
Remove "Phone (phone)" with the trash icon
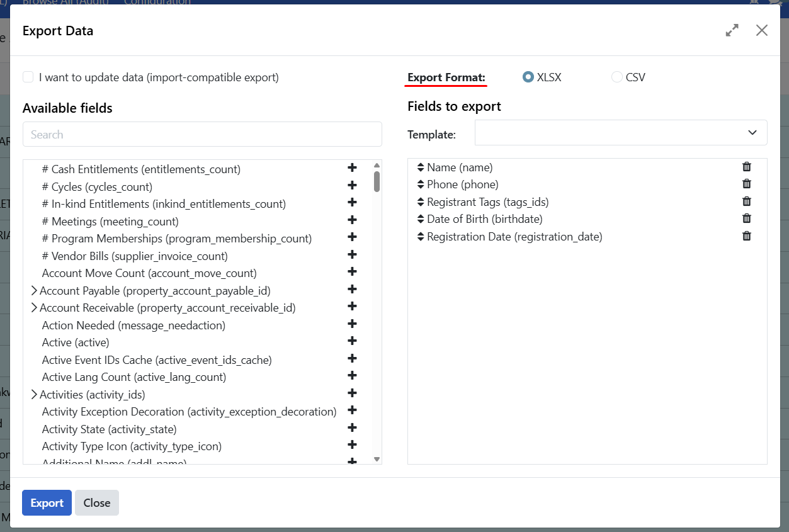point(746,183)
